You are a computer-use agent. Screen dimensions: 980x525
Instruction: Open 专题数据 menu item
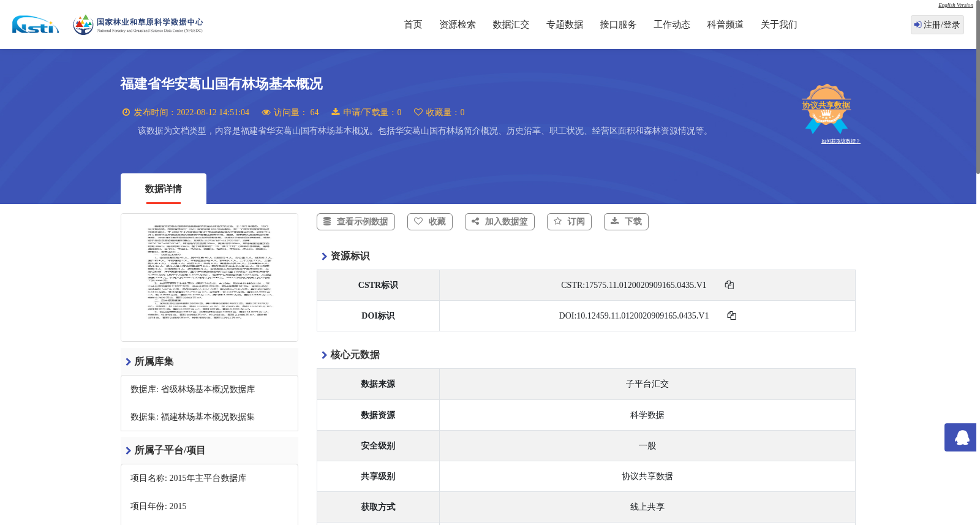tap(565, 25)
